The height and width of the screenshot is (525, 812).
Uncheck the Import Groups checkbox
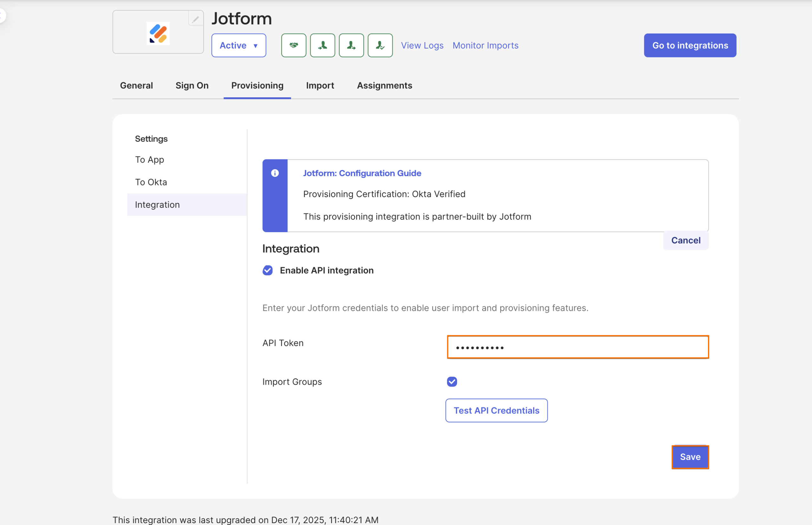pyautogui.click(x=452, y=381)
